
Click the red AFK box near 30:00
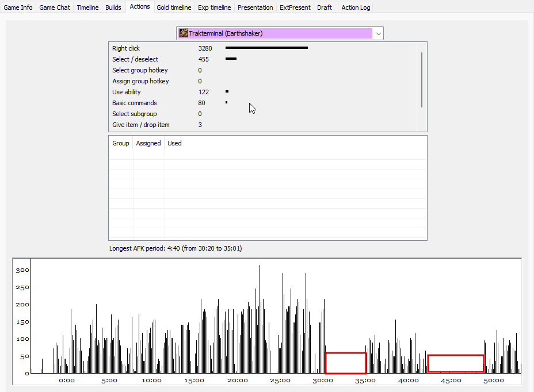click(346, 363)
